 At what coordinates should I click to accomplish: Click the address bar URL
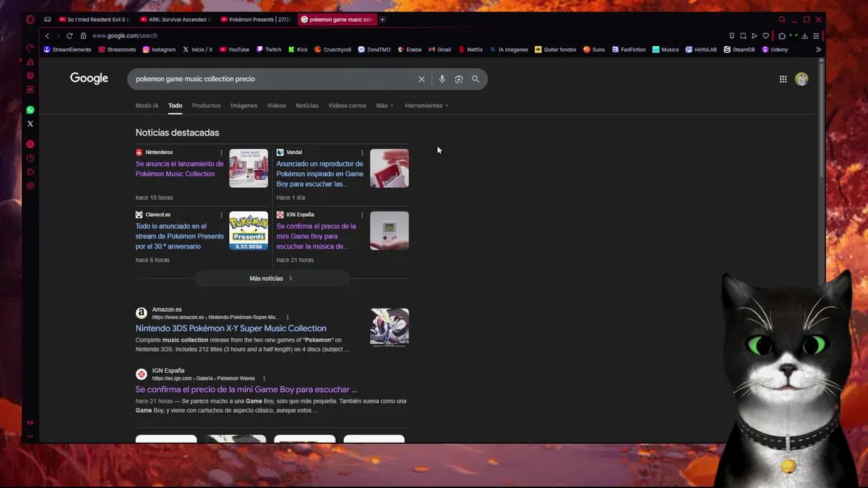(x=125, y=36)
